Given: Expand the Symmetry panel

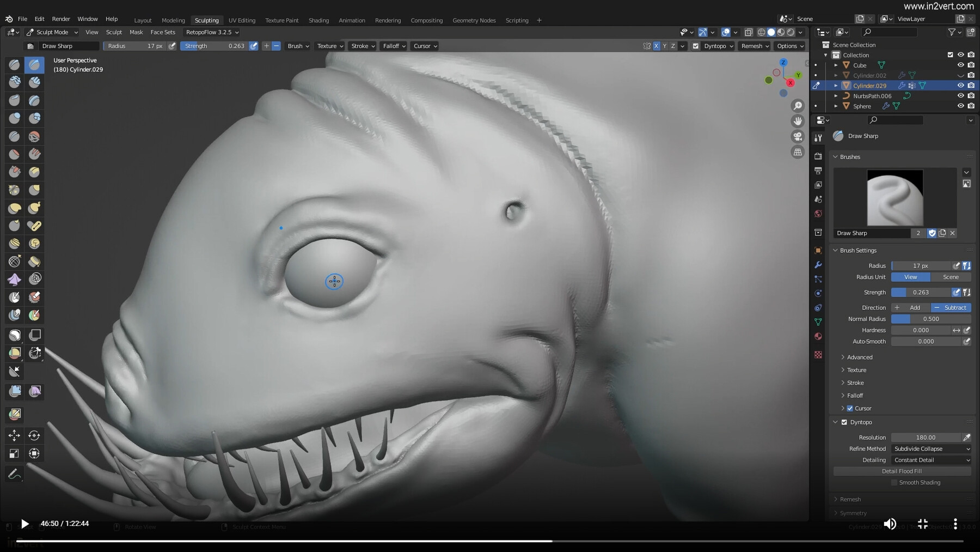Looking at the screenshot, I should (852, 513).
